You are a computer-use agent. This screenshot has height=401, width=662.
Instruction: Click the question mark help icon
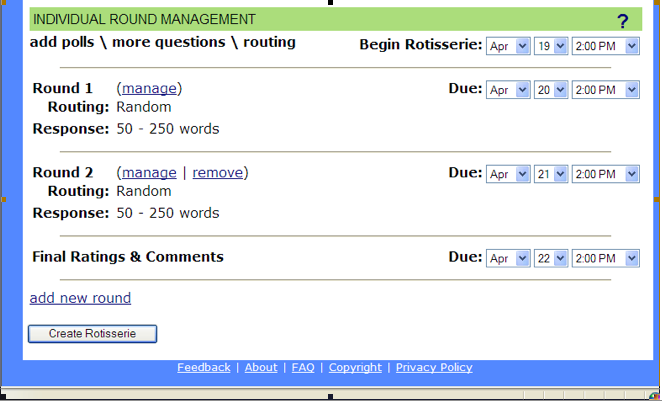(x=622, y=21)
